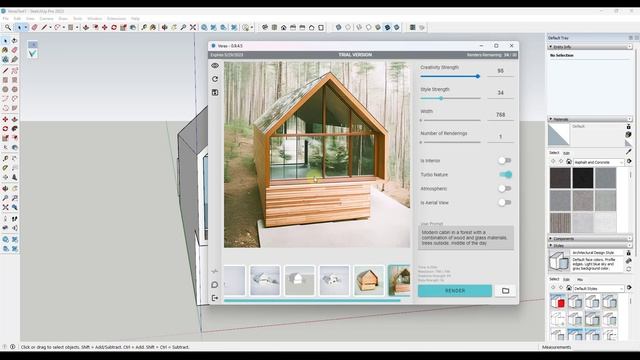The height and width of the screenshot is (360, 640).
Task: Enable the Is Aerial View toggle
Action: [505, 202]
